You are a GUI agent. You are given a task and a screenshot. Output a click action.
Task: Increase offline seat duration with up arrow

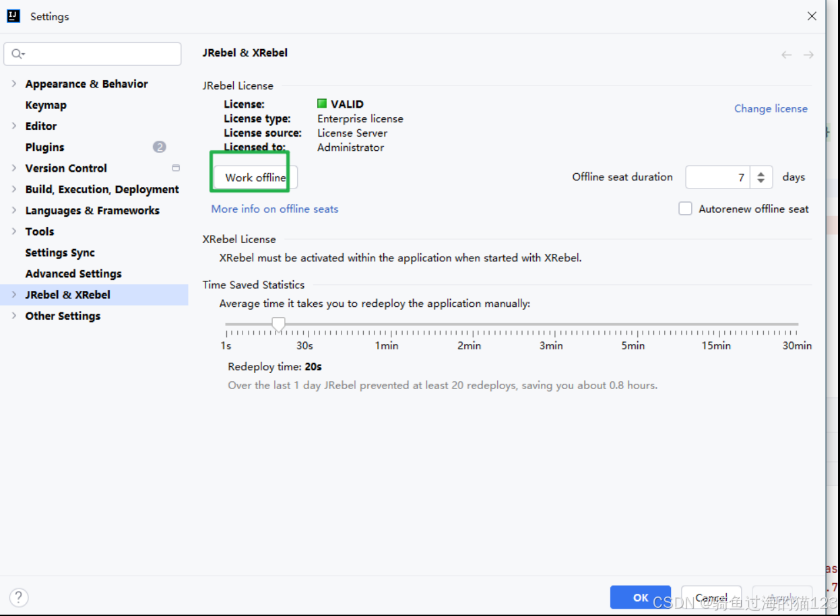coord(761,173)
